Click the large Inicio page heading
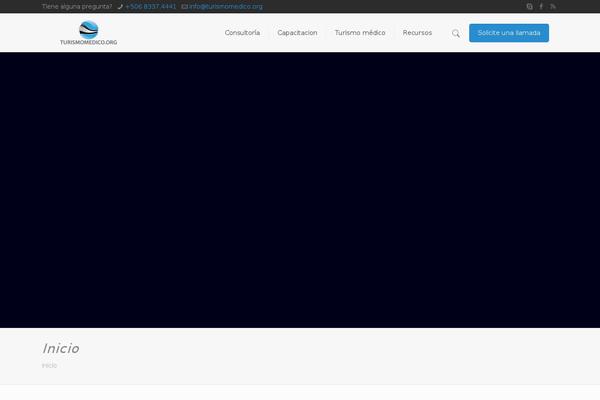 pyautogui.click(x=60, y=348)
